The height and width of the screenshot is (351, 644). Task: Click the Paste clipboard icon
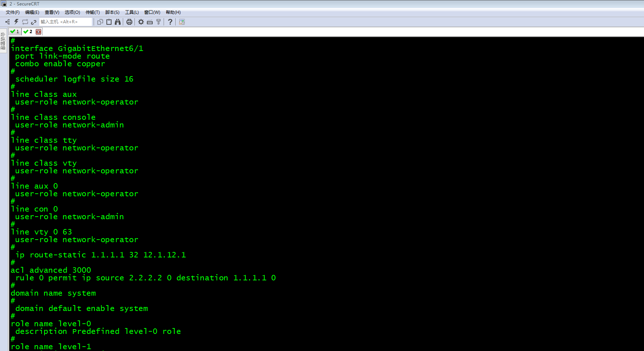tap(109, 22)
